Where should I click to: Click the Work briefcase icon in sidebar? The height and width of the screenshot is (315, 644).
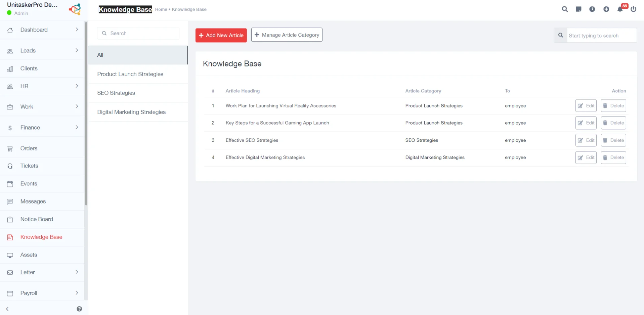tap(10, 107)
